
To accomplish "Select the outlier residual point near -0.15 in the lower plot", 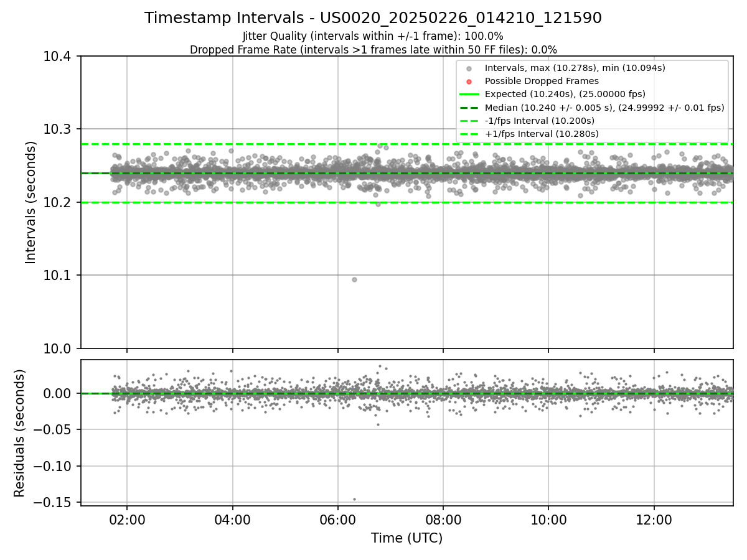I will pyautogui.click(x=355, y=499).
